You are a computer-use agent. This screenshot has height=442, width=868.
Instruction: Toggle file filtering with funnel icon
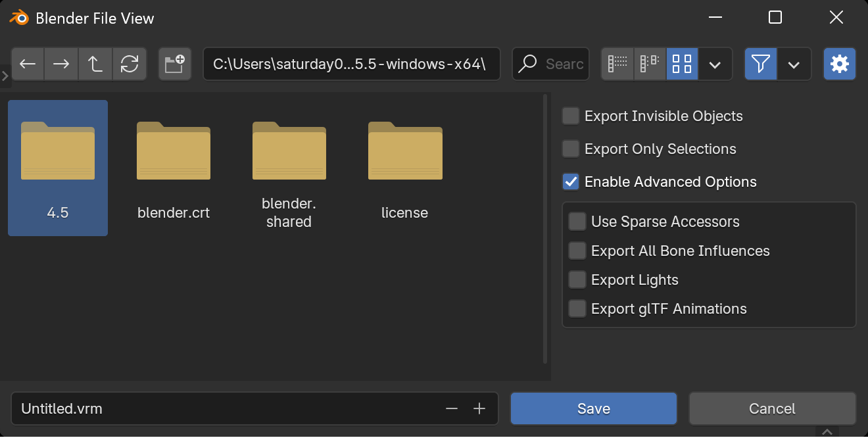pyautogui.click(x=760, y=64)
